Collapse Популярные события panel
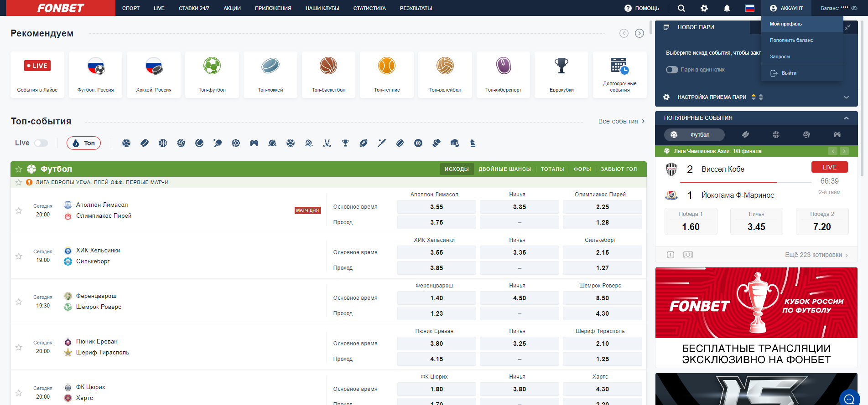 (846, 118)
